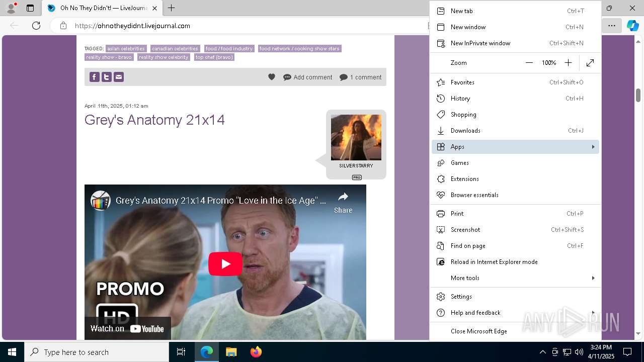
Task: Open a new tab with plus button
Action: tap(171, 8)
